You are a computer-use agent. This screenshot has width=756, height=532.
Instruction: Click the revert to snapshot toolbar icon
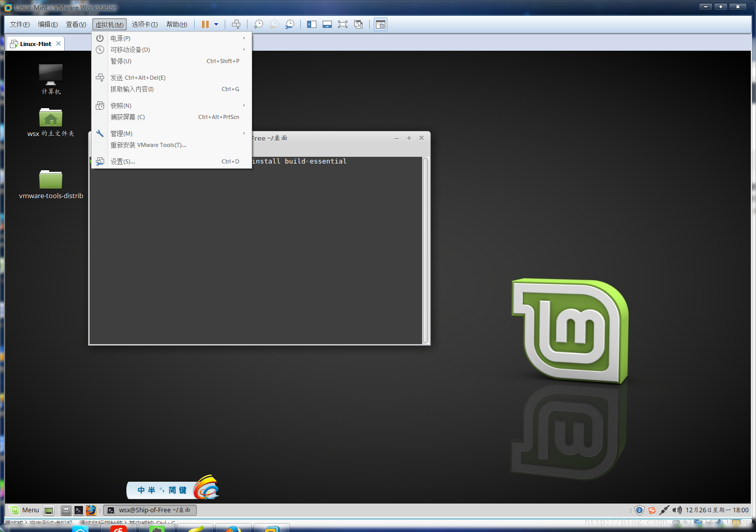pos(274,24)
